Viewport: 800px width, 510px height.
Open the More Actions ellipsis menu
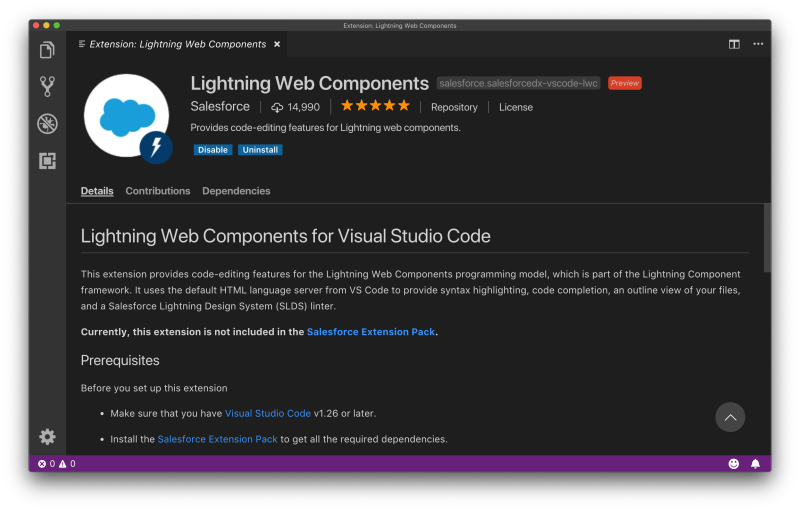point(758,44)
